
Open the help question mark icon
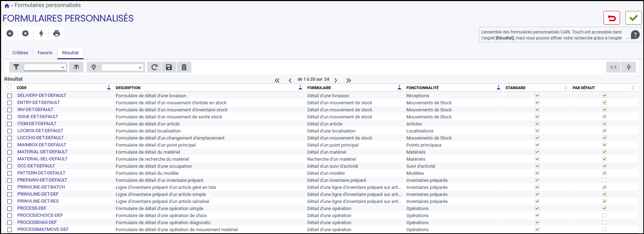(x=635, y=35)
